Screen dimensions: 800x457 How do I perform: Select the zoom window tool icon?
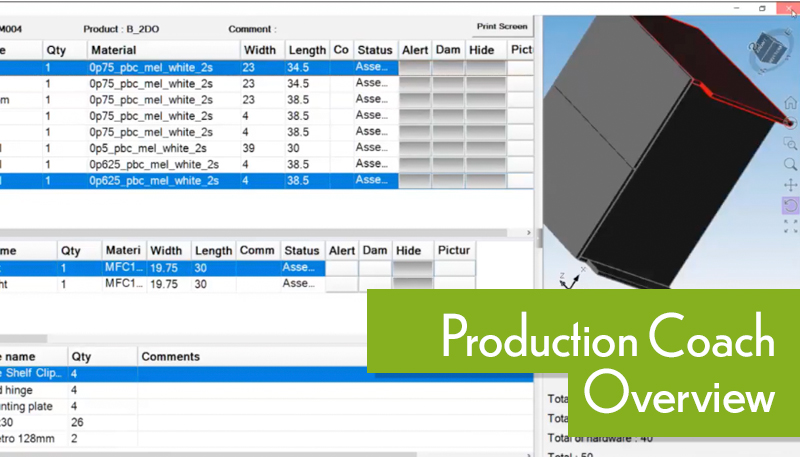pos(790,144)
